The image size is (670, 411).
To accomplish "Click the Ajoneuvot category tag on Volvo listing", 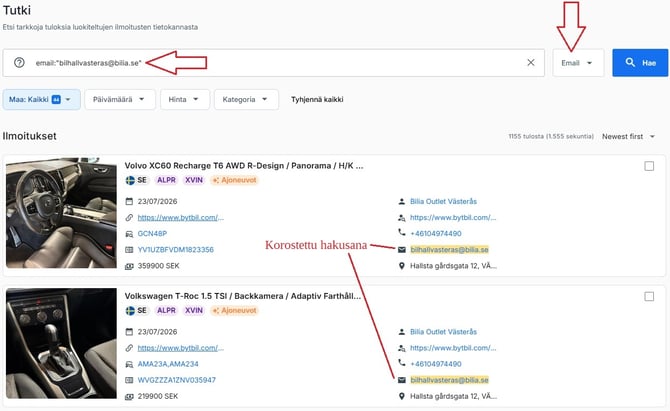I will 235,180.
